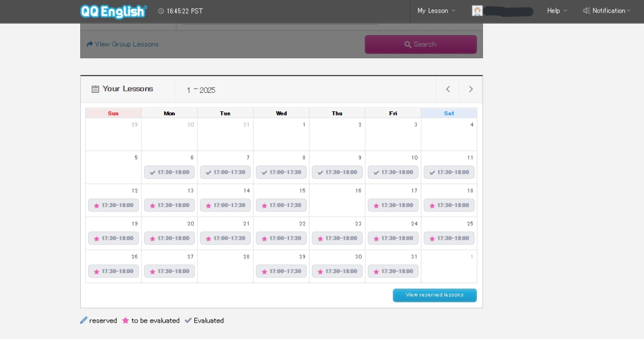Select the January 7 17:00-17:30 lesson

225,173
